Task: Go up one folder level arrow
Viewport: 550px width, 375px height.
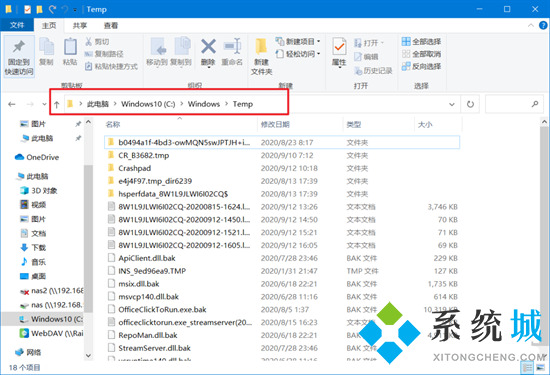Action: click(x=56, y=104)
